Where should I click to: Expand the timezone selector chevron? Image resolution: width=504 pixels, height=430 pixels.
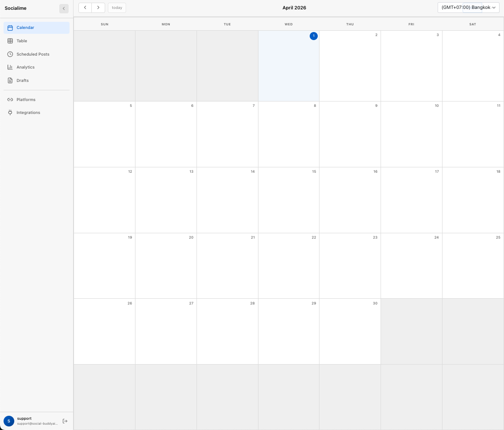point(494,7)
